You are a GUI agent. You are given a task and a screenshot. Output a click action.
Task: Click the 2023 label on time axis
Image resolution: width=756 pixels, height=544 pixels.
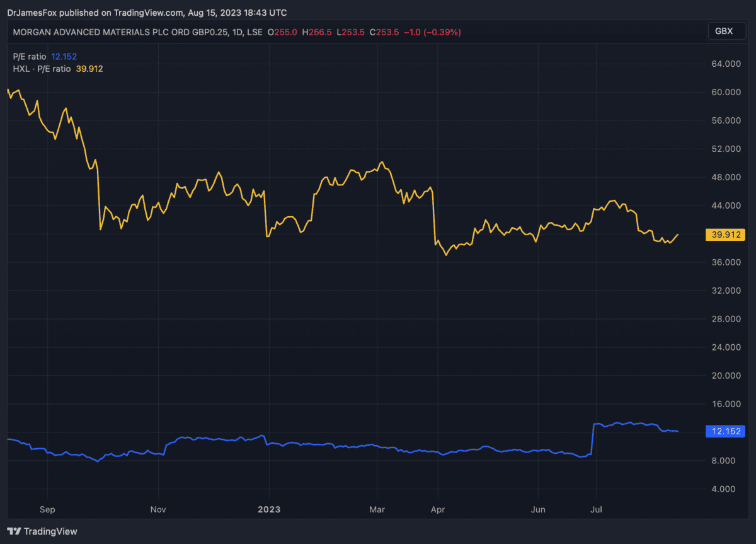point(269,509)
